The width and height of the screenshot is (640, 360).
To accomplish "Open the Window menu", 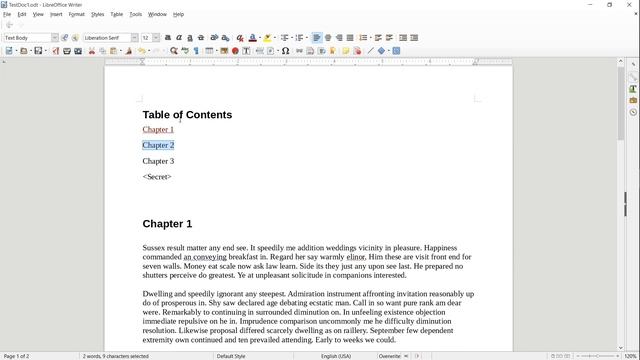I will tap(157, 14).
